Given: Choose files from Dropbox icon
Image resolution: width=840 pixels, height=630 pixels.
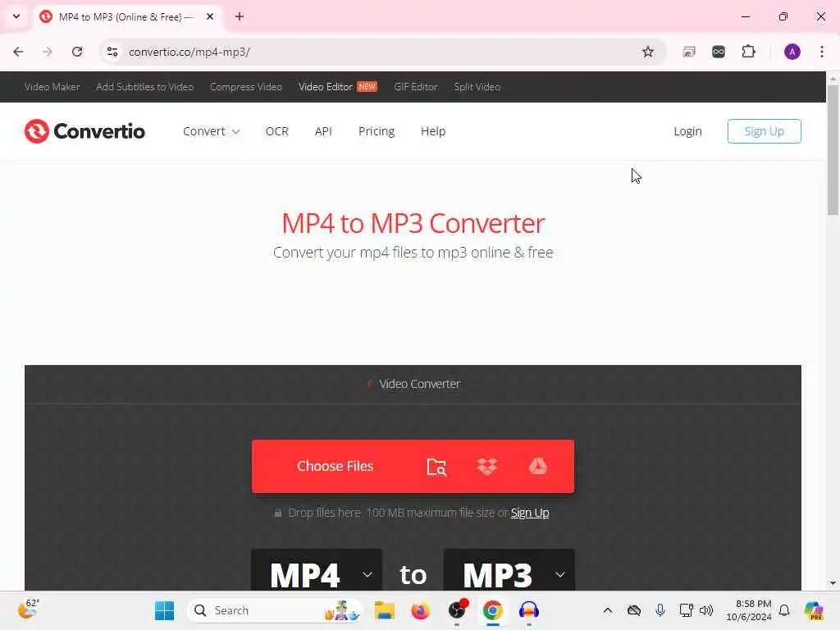Looking at the screenshot, I should (x=487, y=467).
